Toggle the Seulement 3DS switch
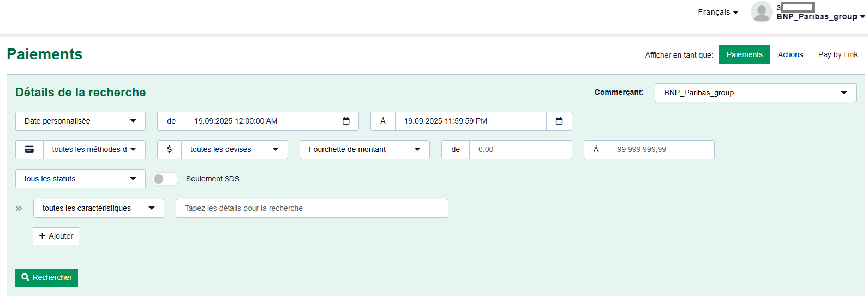This screenshot has width=868, height=298. coord(165,179)
